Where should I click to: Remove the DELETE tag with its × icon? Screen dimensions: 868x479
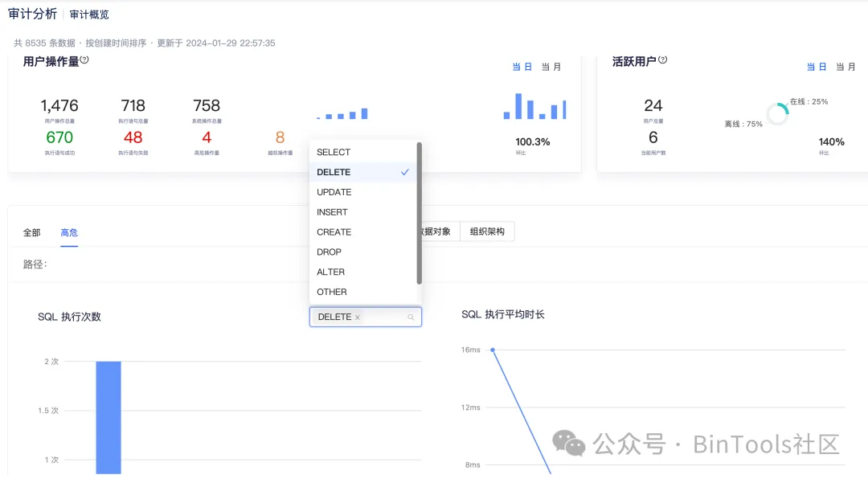pyautogui.click(x=358, y=317)
